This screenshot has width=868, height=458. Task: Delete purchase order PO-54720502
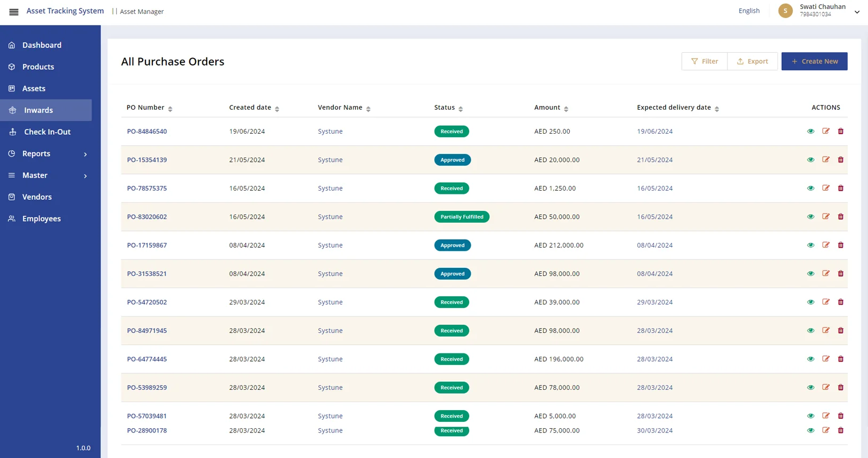coord(841,302)
